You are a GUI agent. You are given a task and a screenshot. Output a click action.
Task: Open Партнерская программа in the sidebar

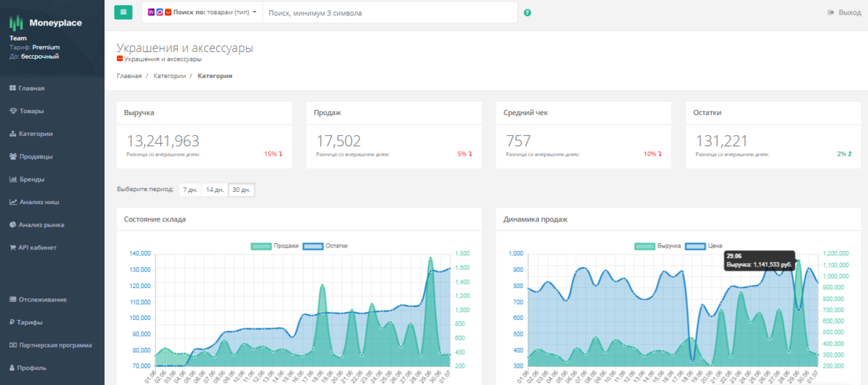pos(52,344)
